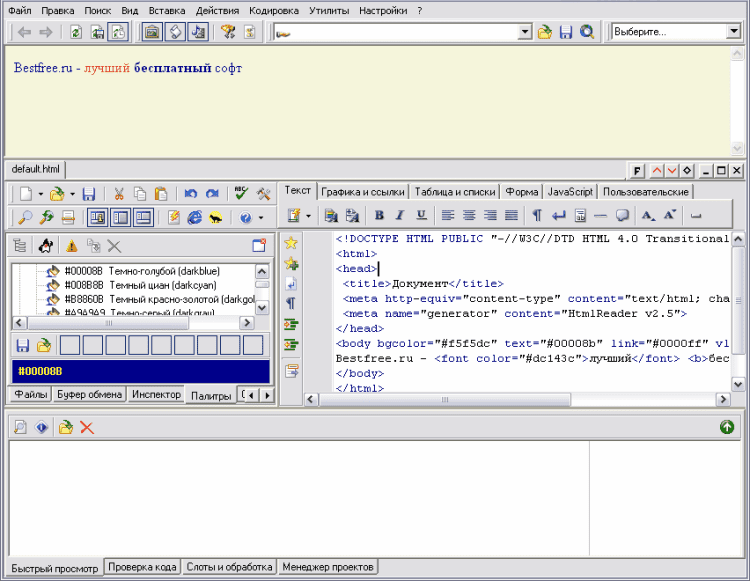The height and width of the screenshot is (581, 750).
Task: Open the New document dropdown arrow
Action: click(40, 194)
